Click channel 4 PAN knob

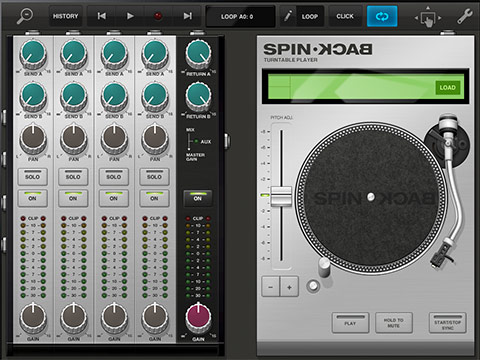[x=155, y=139]
